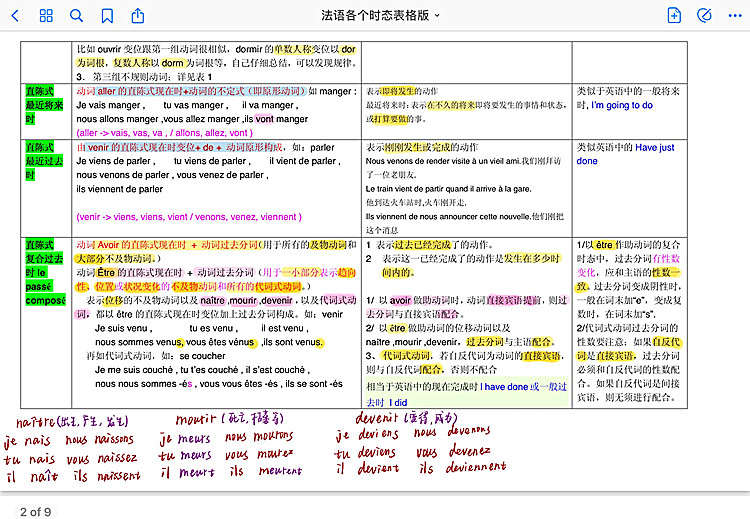
Task: Toggle pen editing mode on
Action: tap(705, 16)
